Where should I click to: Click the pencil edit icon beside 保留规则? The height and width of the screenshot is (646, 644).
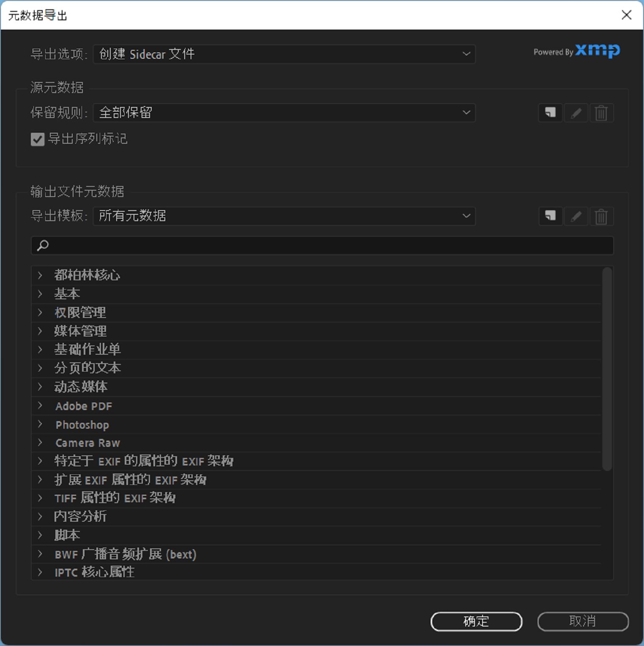click(576, 113)
